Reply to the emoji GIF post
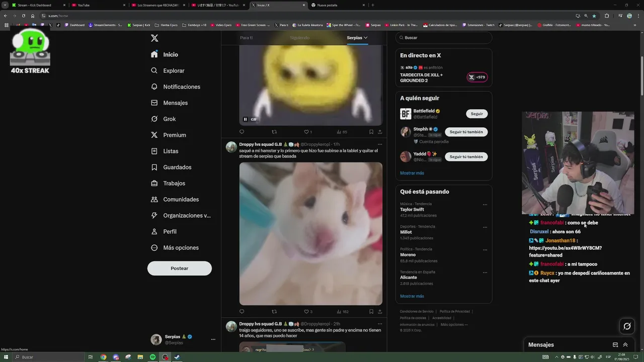 pyautogui.click(x=242, y=132)
